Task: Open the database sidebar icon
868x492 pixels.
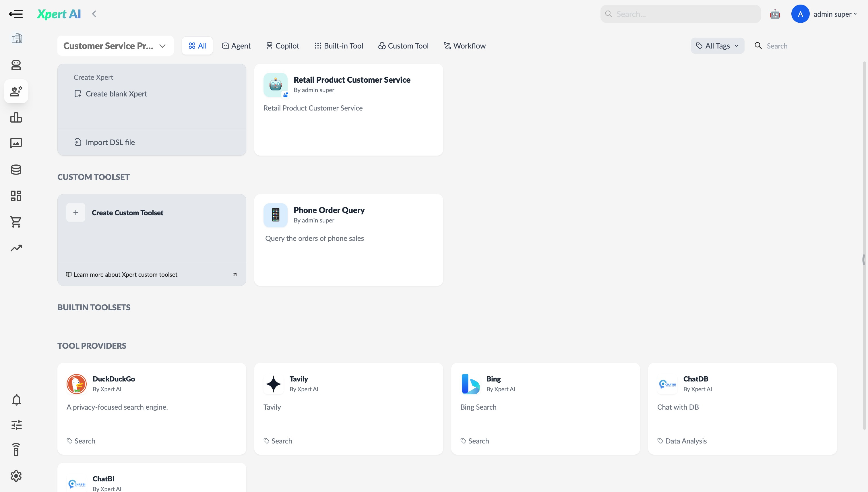Action: coord(16,170)
